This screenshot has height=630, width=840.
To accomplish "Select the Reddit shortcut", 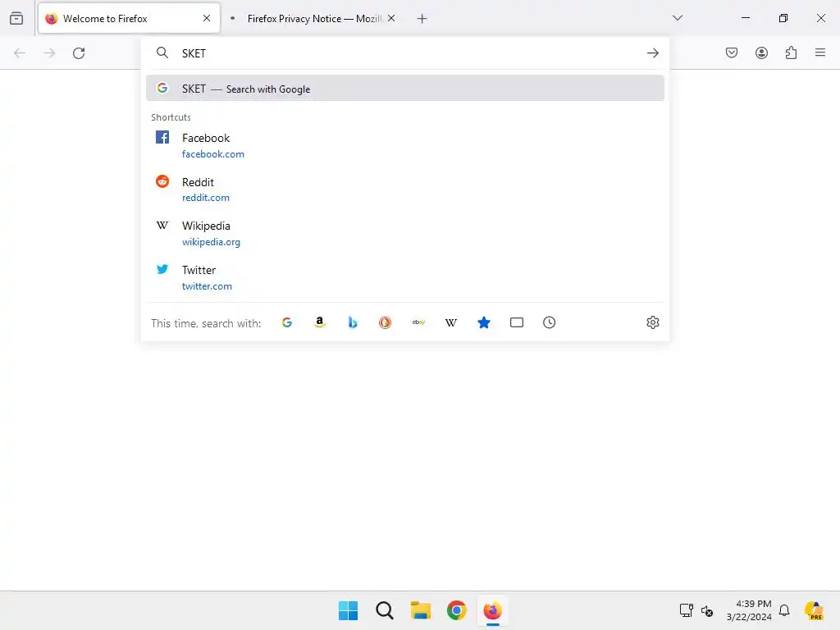I will click(405, 189).
